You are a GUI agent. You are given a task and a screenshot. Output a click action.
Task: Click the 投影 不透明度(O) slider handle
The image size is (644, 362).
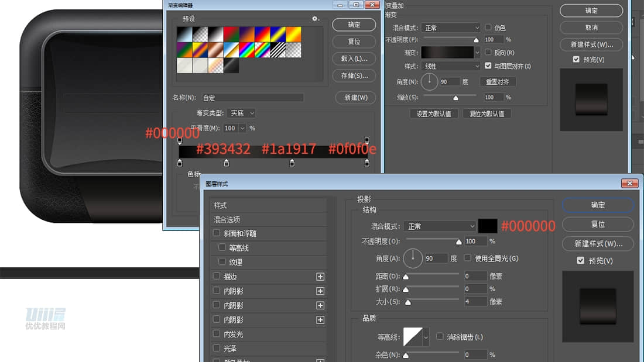tap(459, 242)
